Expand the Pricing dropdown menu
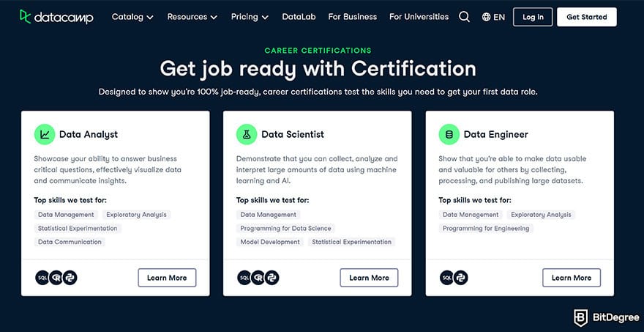 click(250, 17)
